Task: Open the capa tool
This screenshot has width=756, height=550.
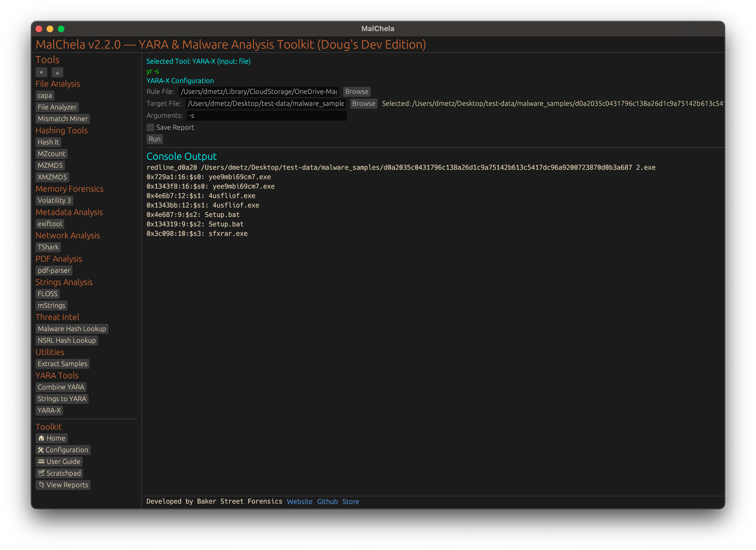Action: point(45,96)
